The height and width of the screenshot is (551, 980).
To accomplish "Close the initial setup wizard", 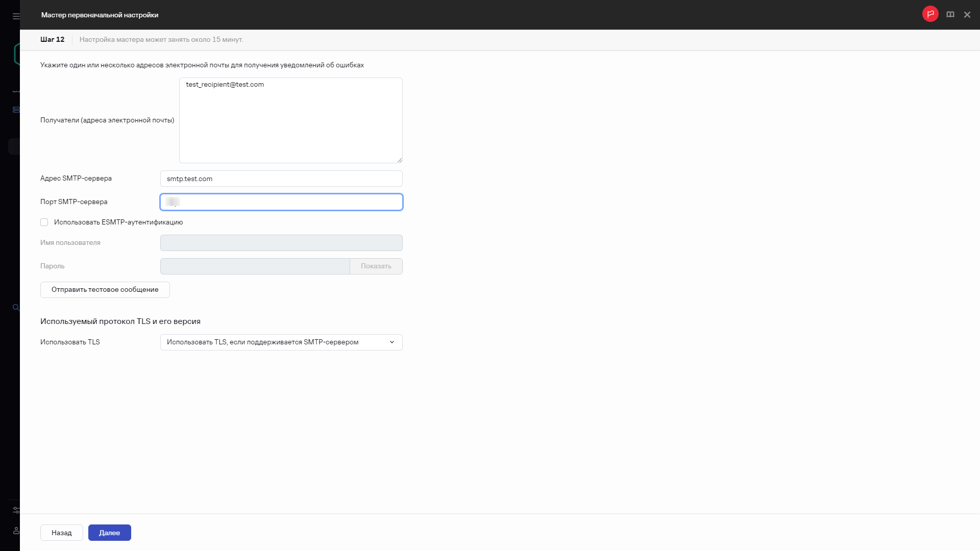I will coord(967,15).
